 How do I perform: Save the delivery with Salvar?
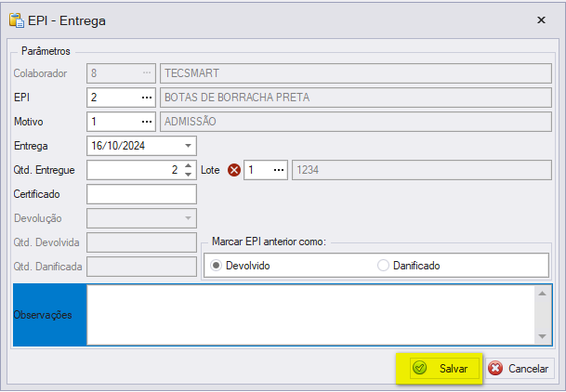(444, 368)
